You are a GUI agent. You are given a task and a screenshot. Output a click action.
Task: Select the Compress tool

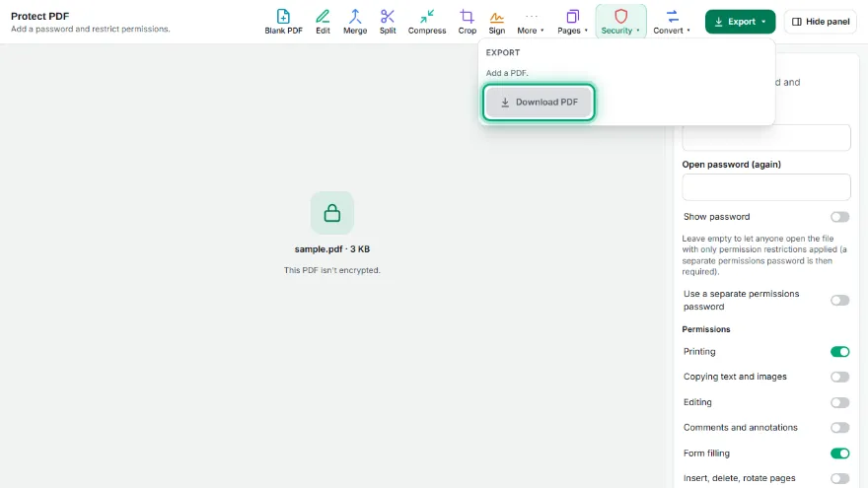427,22
